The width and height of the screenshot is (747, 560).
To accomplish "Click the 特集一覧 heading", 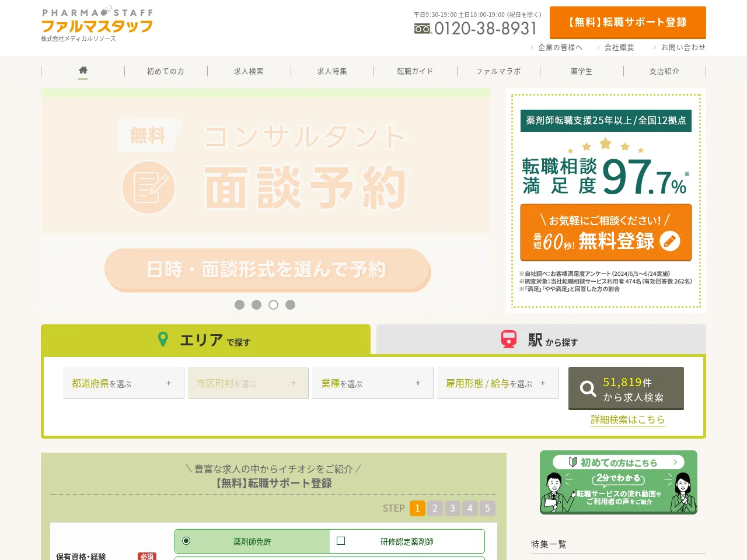I will tap(549, 544).
